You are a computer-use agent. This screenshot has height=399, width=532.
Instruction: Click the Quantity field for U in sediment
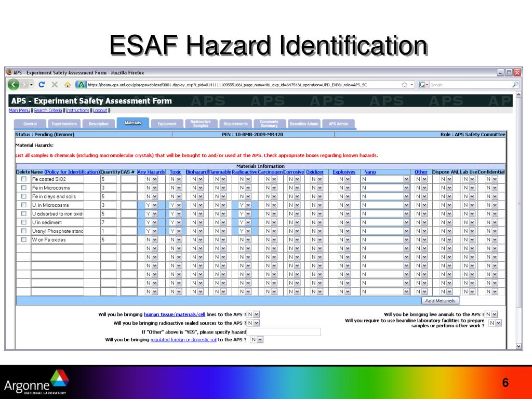[108, 222]
